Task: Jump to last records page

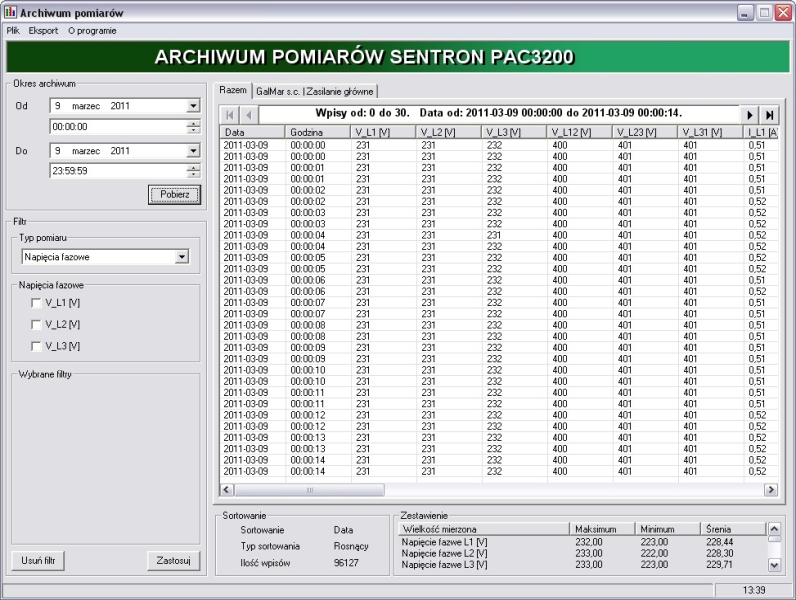Action: 769,115
